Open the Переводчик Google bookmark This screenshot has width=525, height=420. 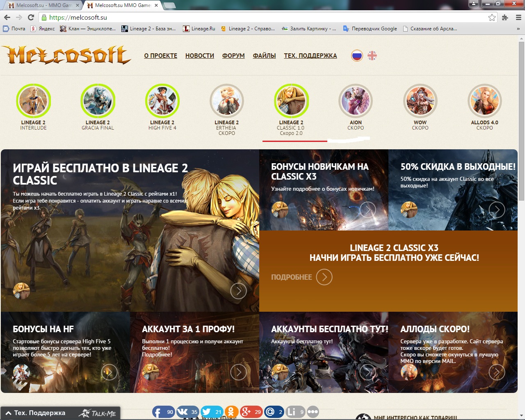coord(370,29)
